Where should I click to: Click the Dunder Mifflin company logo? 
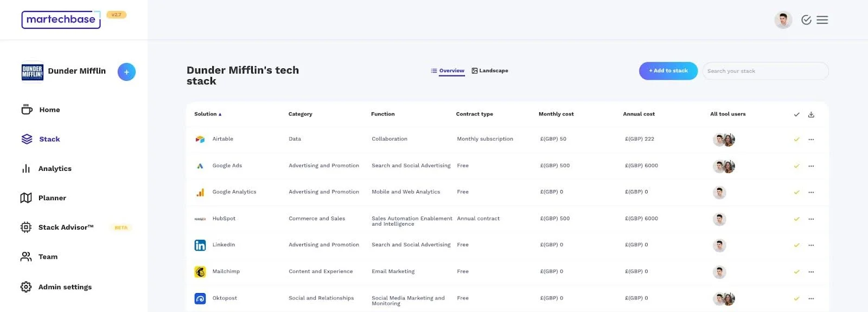[32, 71]
